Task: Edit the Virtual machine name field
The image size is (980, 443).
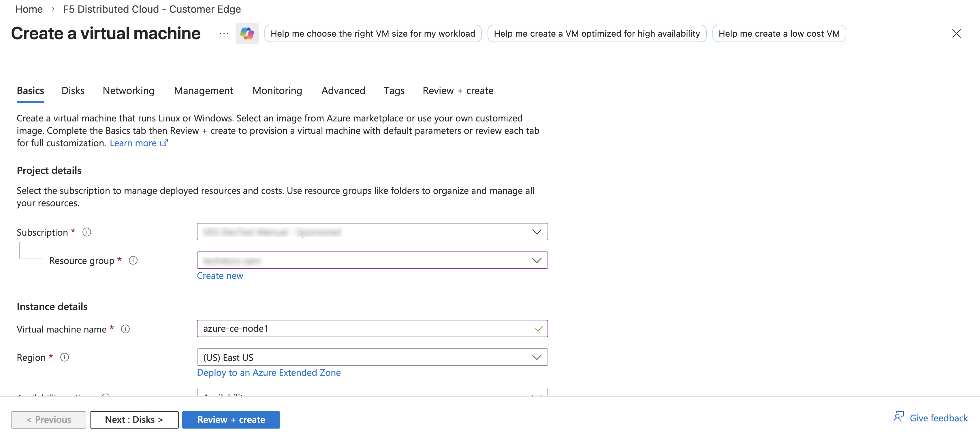Action: [x=372, y=329]
